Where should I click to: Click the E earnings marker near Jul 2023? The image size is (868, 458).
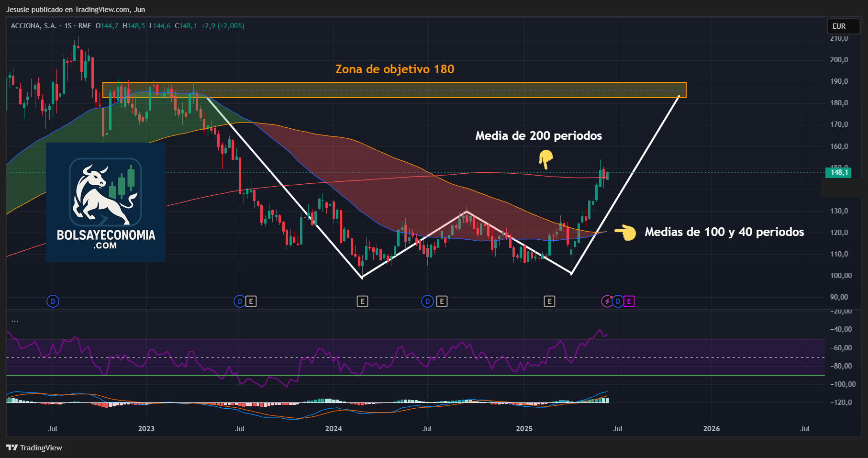point(251,301)
